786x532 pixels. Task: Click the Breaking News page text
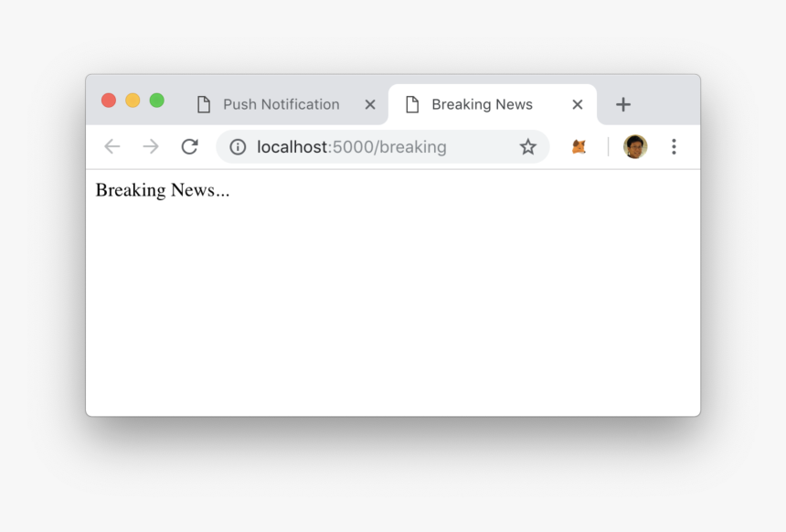pyautogui.click(x=162, y=190)
